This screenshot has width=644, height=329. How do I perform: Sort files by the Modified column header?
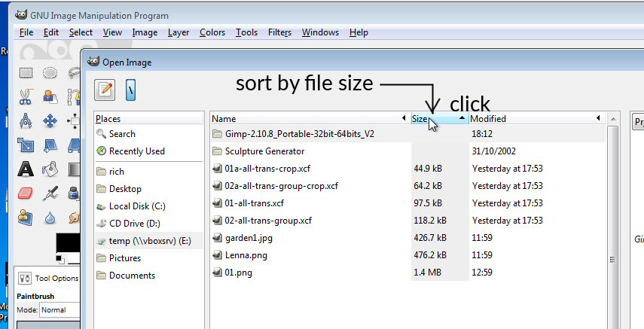pyautogui.click(x=536, y=119)
